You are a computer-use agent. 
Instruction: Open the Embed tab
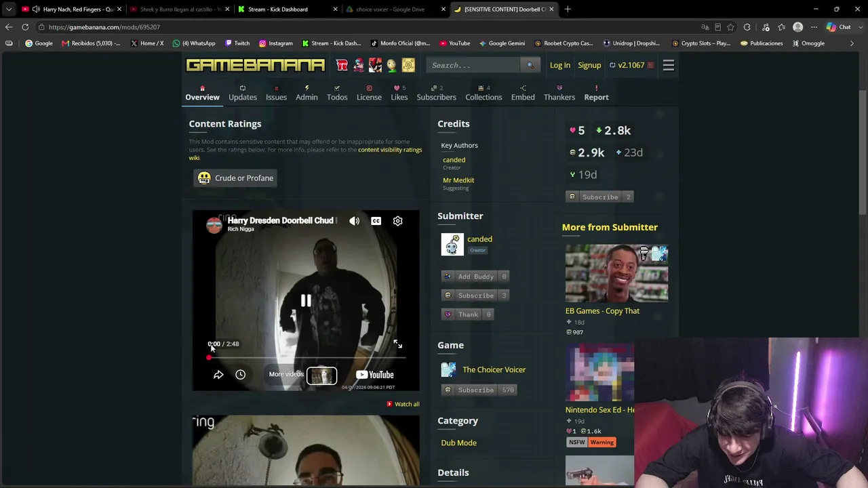tap(523, 93)
